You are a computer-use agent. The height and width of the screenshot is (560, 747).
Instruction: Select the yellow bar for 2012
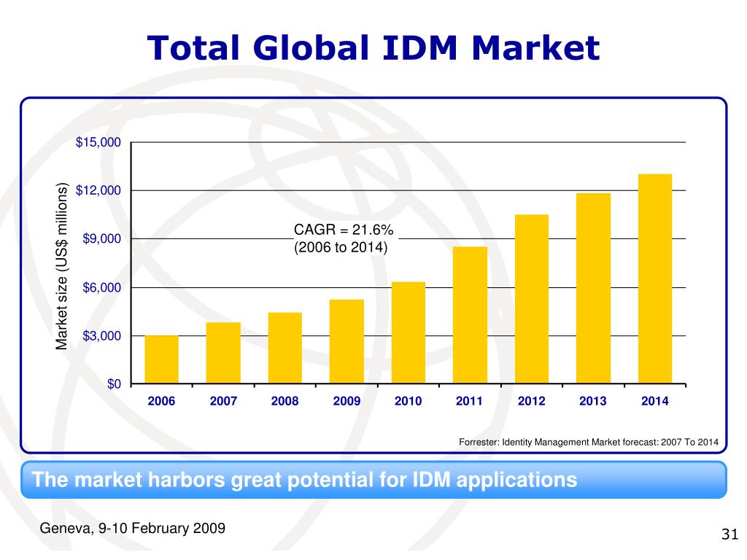pyautogui.click(x=532, y=299)
